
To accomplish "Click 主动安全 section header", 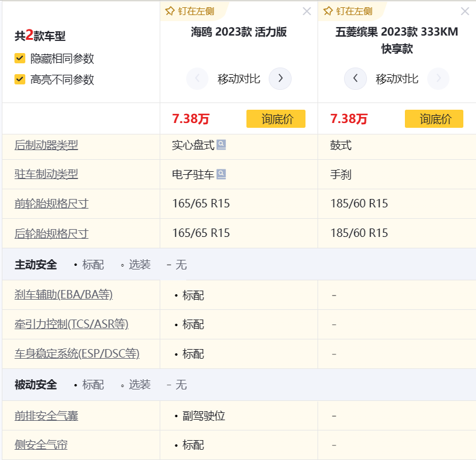I will (x=36, y=264).
